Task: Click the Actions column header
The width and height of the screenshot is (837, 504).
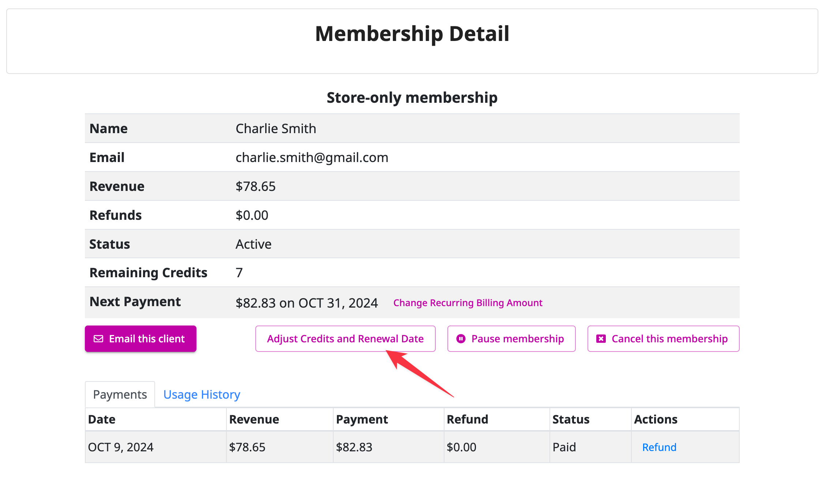Action: (x=656, y=419)
